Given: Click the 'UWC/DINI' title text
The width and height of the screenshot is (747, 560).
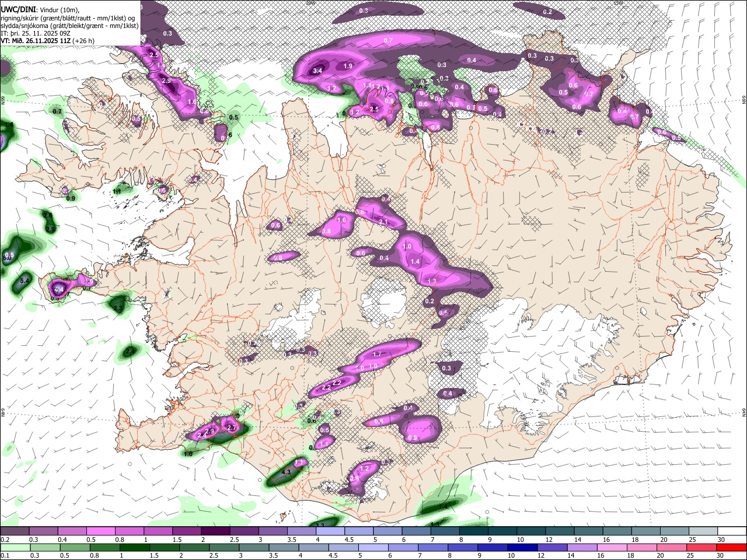Looking at the screenshot, I should (x=18, y=9).
